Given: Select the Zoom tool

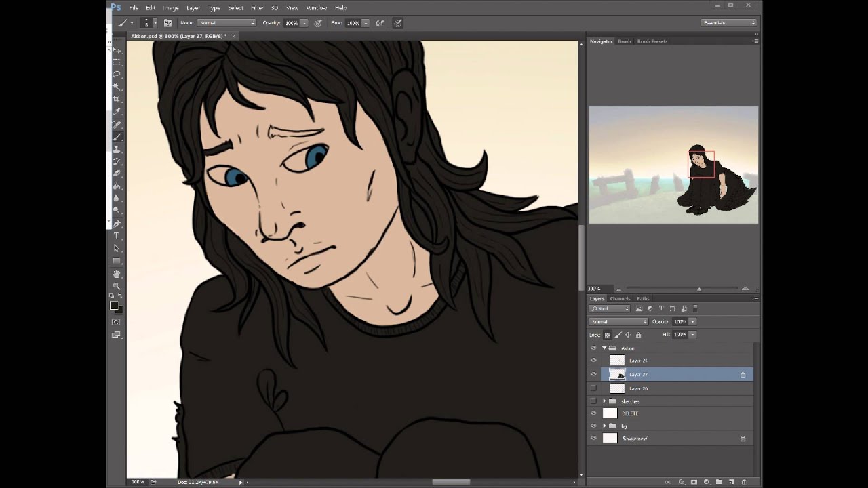Looking at the screenshot, I should (x=117, y=286).
